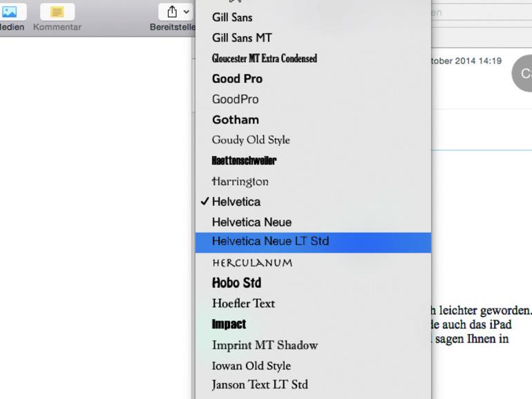The width and height of the screenshot is (532, 399).
Task: Click the gray contact avatar circle
Action: tap(522, 73)
